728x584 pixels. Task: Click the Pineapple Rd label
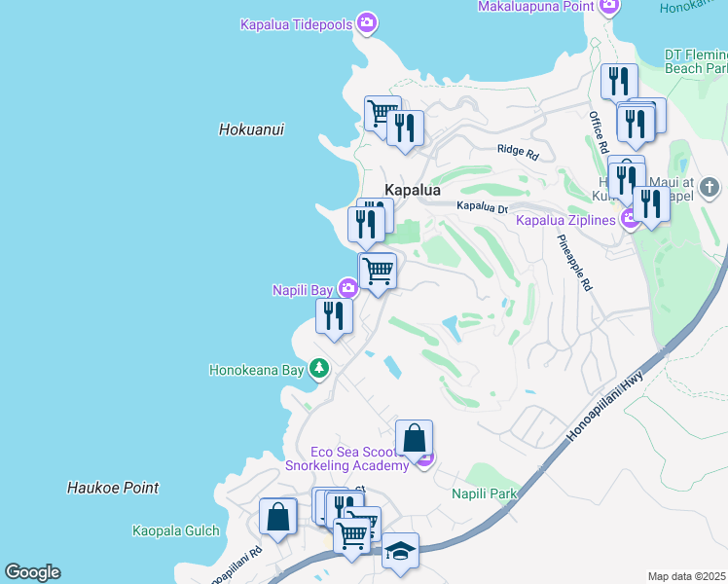pos(575,263)
